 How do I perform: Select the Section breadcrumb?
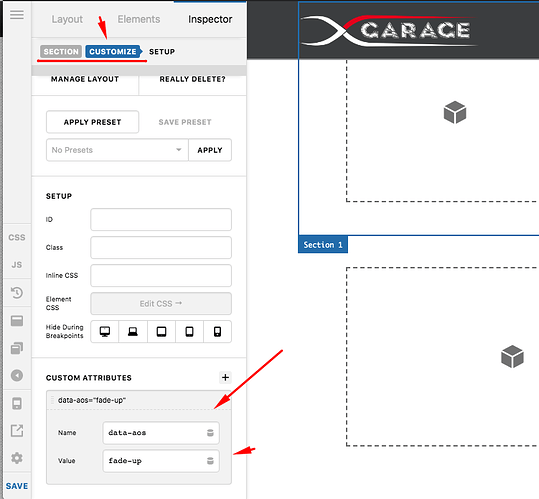point(61,52)
